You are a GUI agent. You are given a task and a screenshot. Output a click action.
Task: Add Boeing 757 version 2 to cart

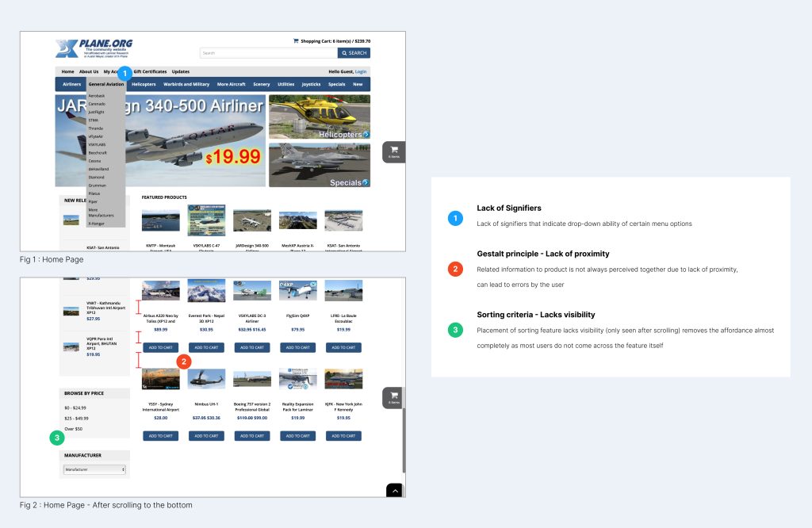click(x=252, y=436)
